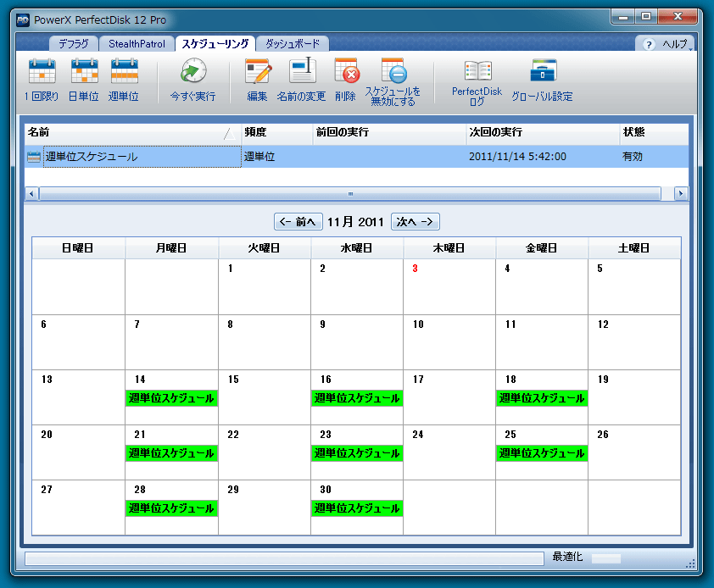Viewport: 714px width, 588px height.
Task: Click the 週単位 frequency cell
Action: tap(259, 157)
